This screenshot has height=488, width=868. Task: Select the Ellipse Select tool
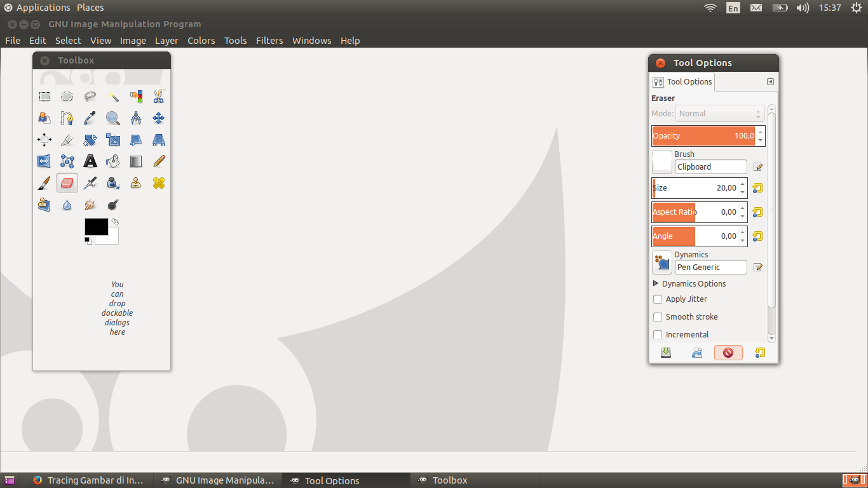67,97
